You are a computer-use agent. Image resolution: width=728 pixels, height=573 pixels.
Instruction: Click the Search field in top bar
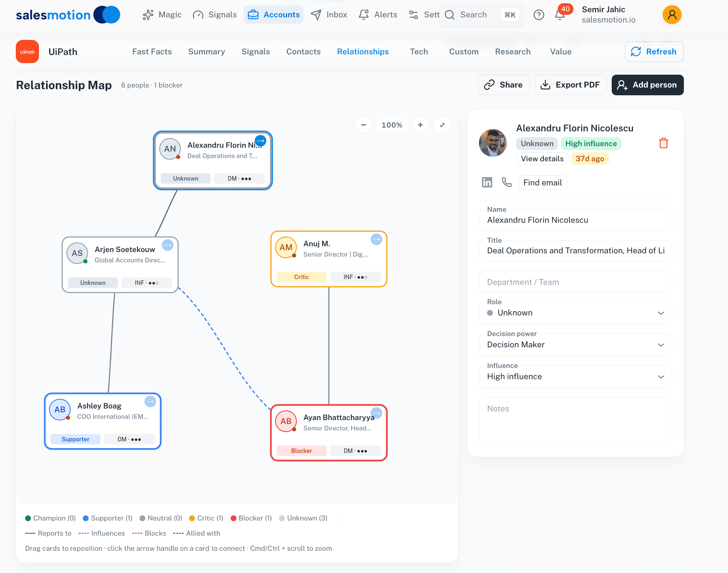[481, 15]
